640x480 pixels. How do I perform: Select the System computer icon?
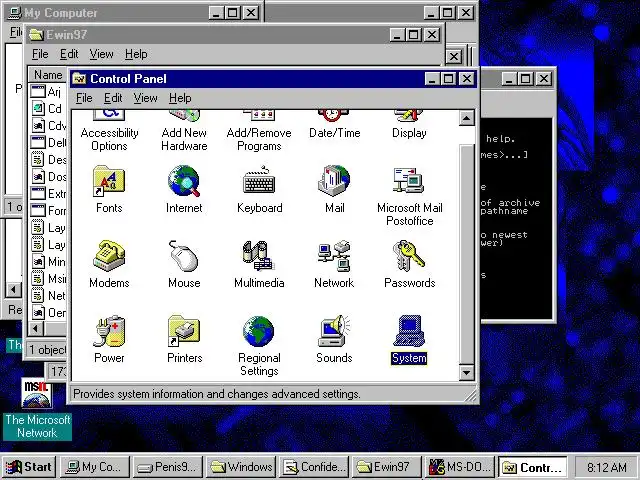point(409,331)
